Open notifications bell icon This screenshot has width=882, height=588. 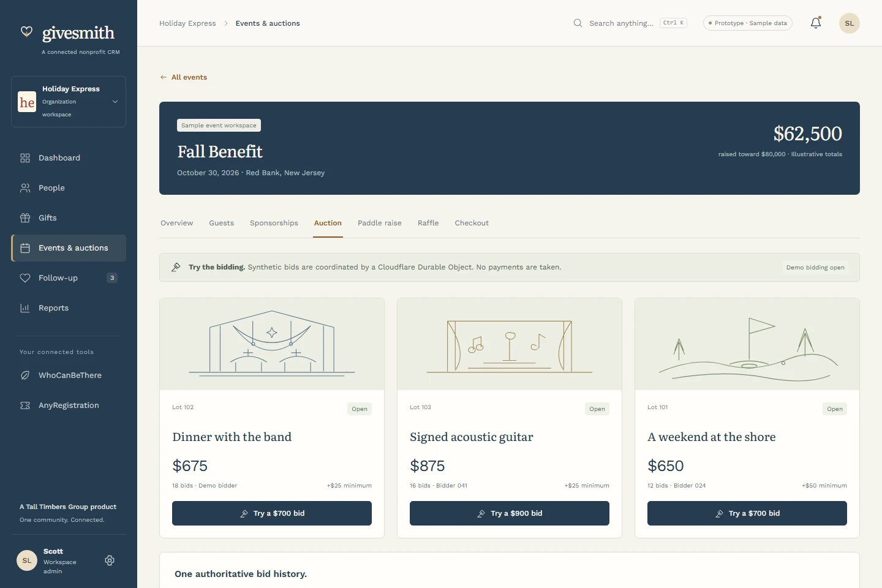tap(816, 23)
